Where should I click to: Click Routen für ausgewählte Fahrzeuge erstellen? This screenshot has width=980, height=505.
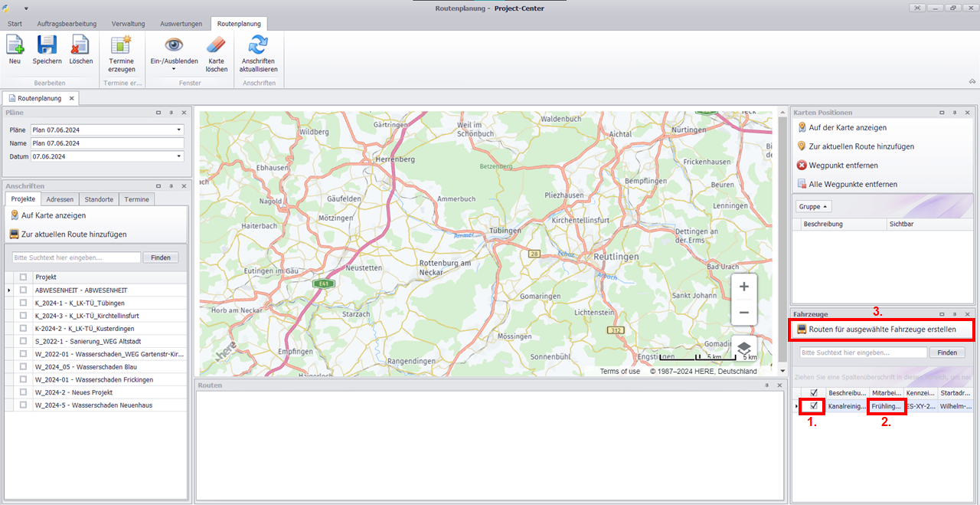(882, 330)
